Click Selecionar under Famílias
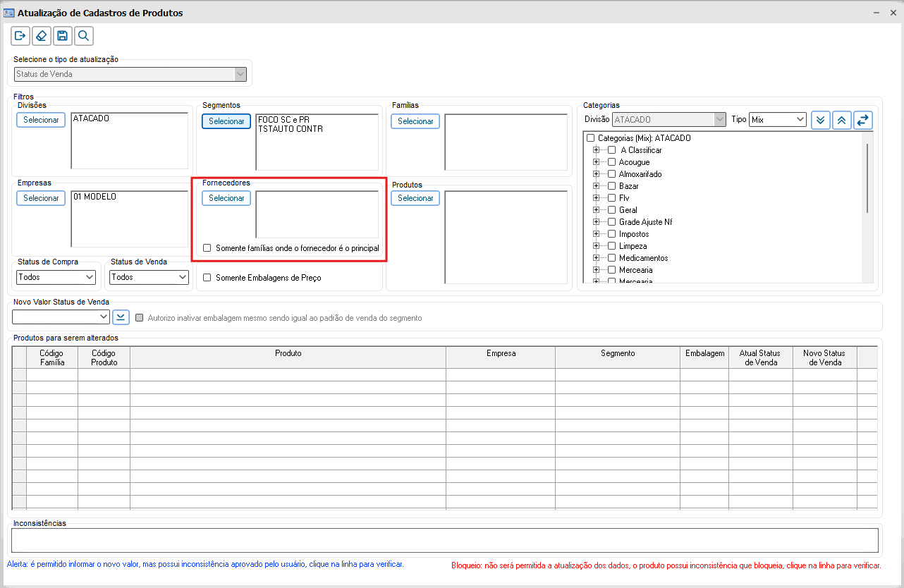The height and width of the screenshot is (588, 904). (x=415, y=121)
